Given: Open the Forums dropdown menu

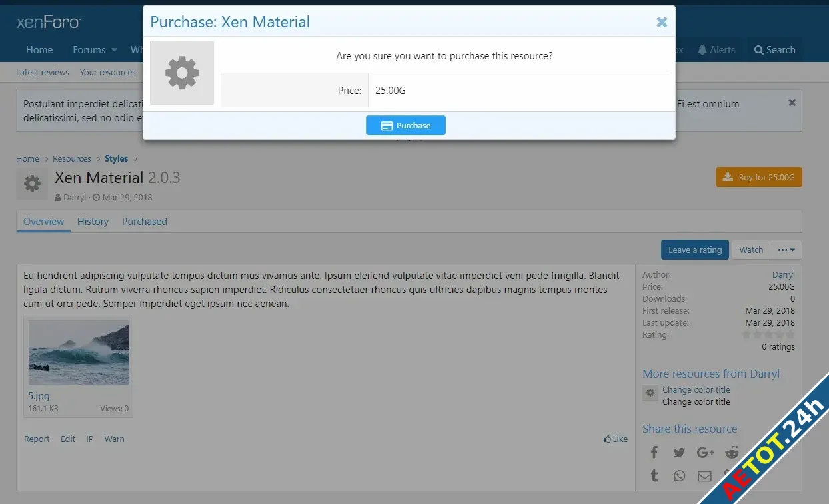Looking at the screenshot, I should (93, 49).
